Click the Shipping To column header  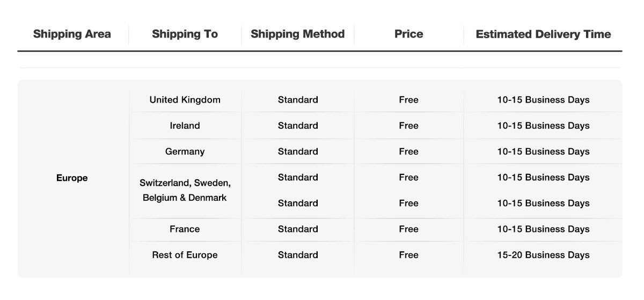coord(185,34)
